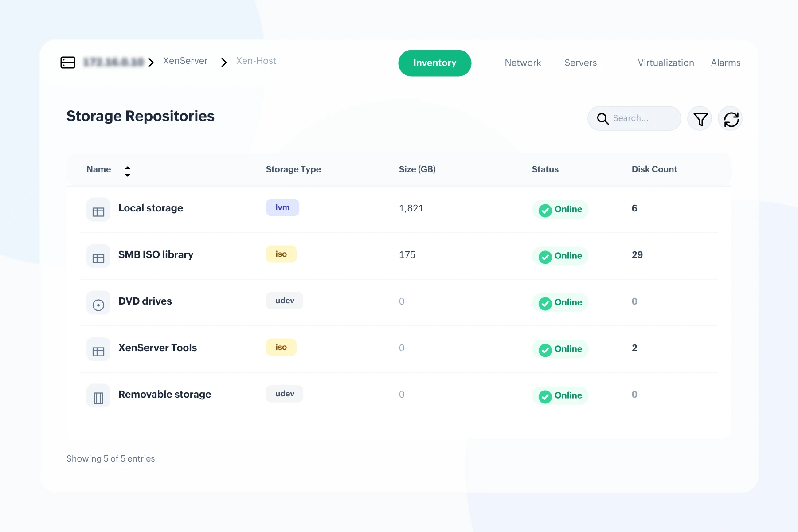Click size value 0 for DVD drives

pos(402,301)
